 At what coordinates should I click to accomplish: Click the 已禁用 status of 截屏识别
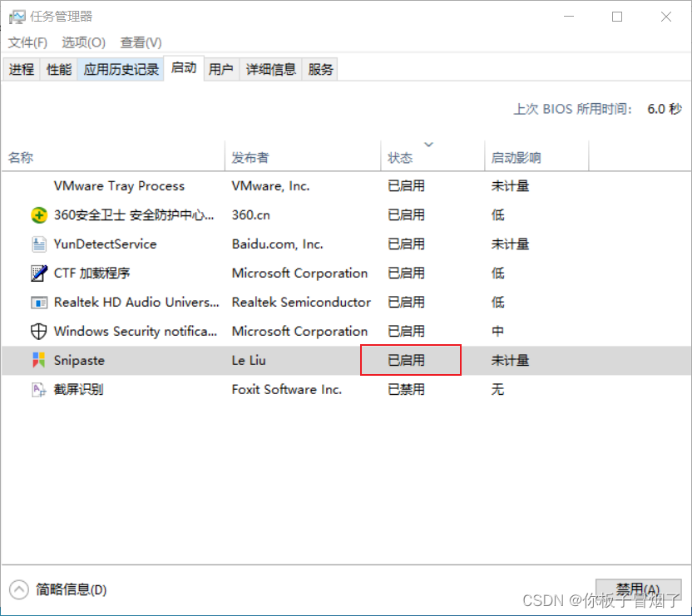click(406, 390)
